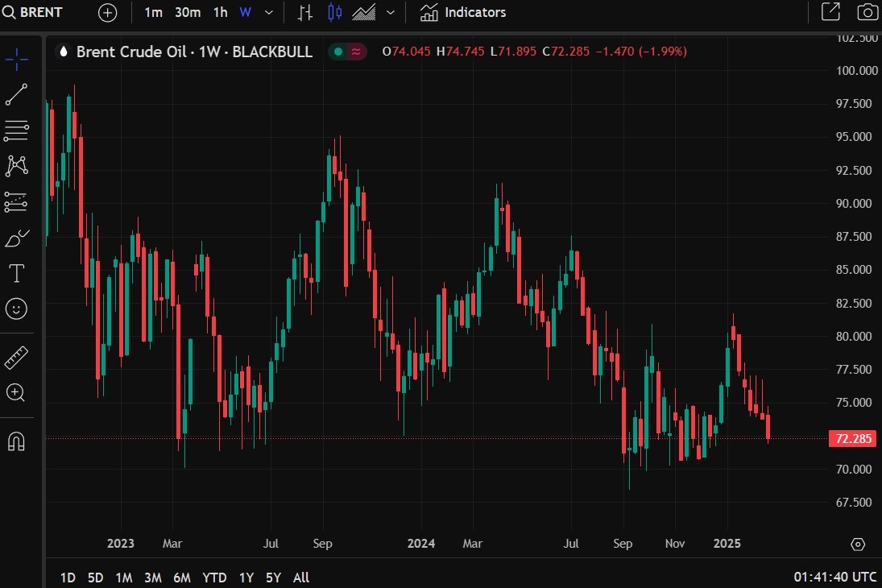This screenshot has width=882, height=588.
Task: Select the text annotation tool
Action: 16,274
